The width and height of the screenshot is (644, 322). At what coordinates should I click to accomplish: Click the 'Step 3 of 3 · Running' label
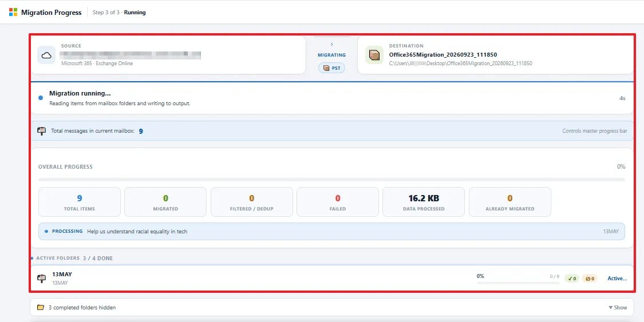(119, 13)
